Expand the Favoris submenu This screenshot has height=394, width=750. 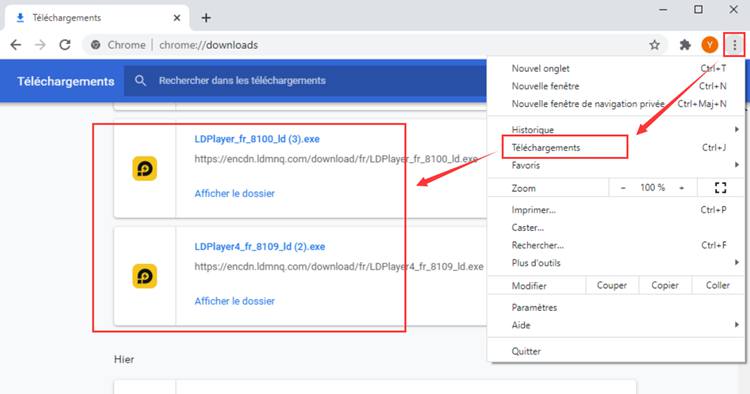[616, 165]
